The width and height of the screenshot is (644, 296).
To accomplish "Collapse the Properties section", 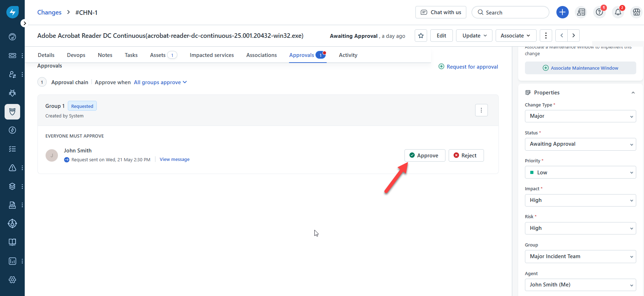I will [x=633, y=93].
